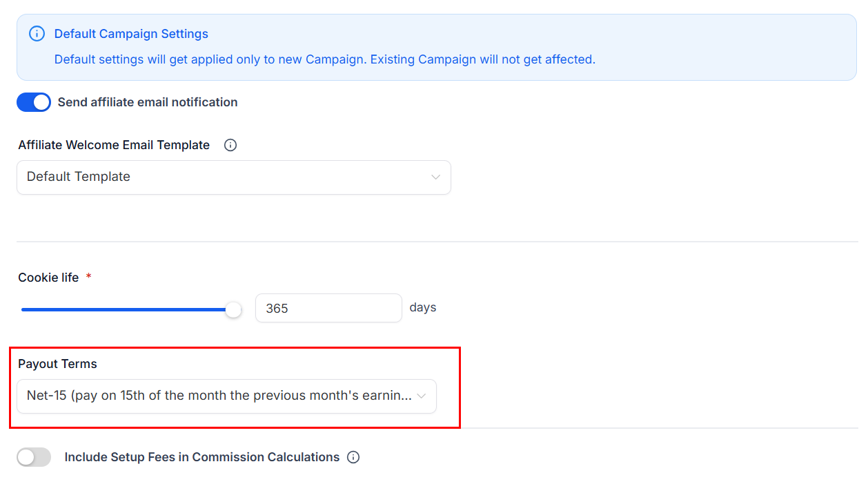868x493 pixels.
Task: Enable Include Setup Fees in Commission Calculations toggle
Action: pyautogui.click(x=34, y=457)
